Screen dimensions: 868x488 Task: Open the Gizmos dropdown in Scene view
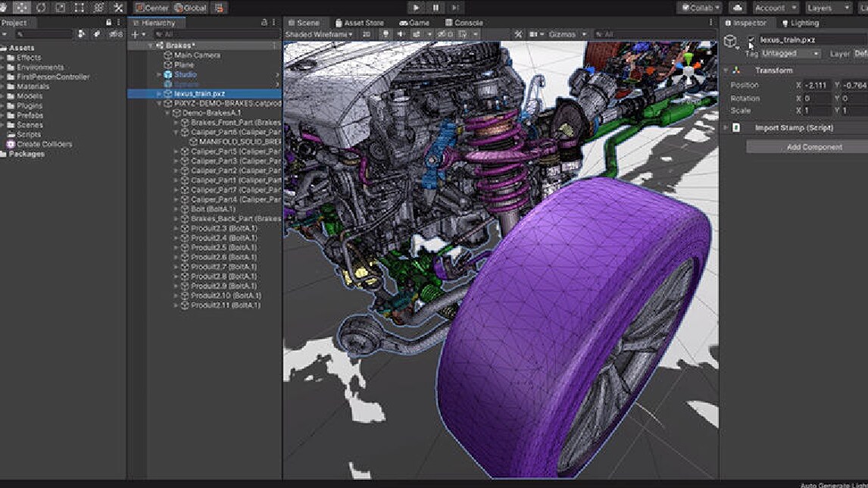point(564,33)
